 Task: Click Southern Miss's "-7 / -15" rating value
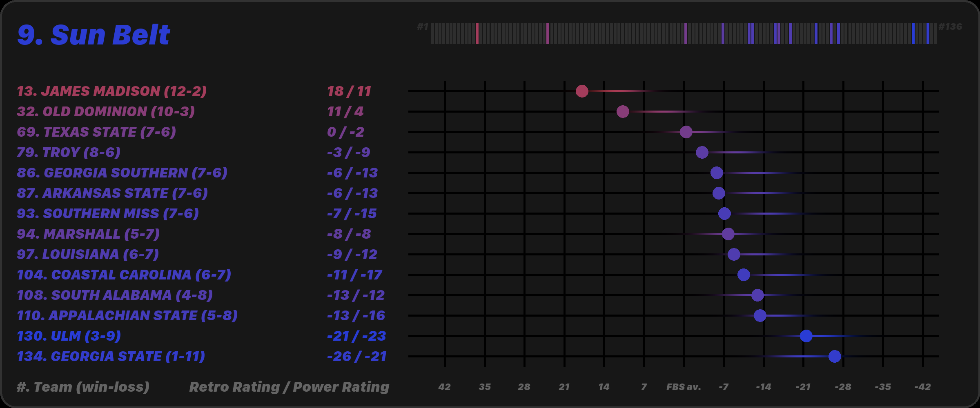pos(352,213)
